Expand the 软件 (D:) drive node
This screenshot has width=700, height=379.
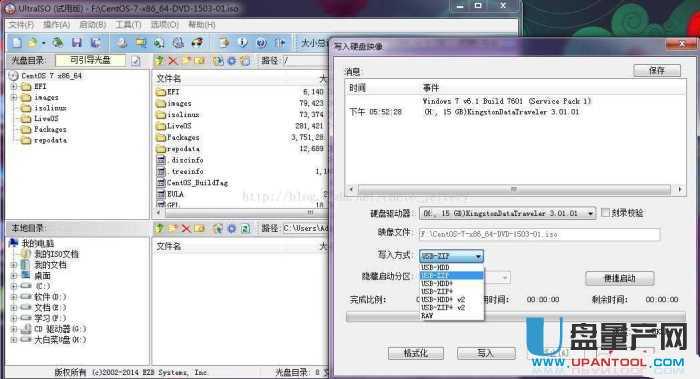tap(14, 297)
